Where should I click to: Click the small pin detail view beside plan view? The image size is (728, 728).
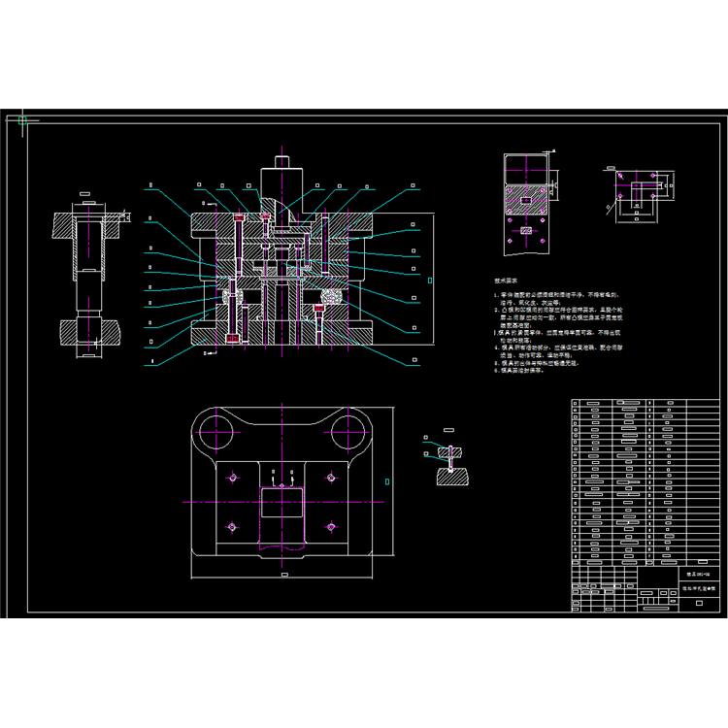[449, 461]
